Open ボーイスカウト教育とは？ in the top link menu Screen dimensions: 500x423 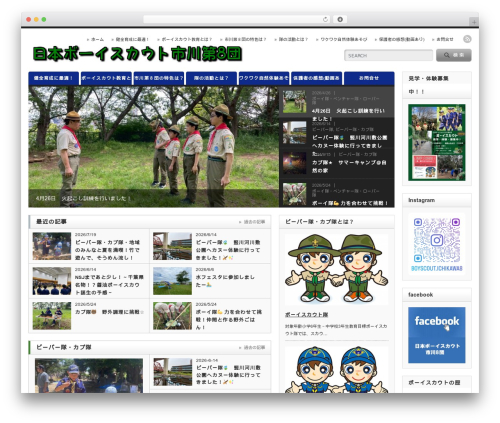point(187,39)
